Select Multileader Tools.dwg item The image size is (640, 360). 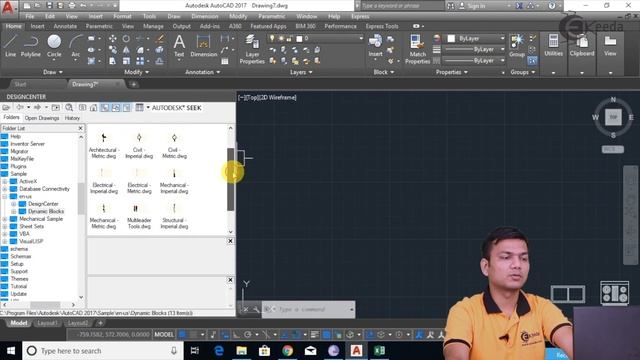point(139,216)
